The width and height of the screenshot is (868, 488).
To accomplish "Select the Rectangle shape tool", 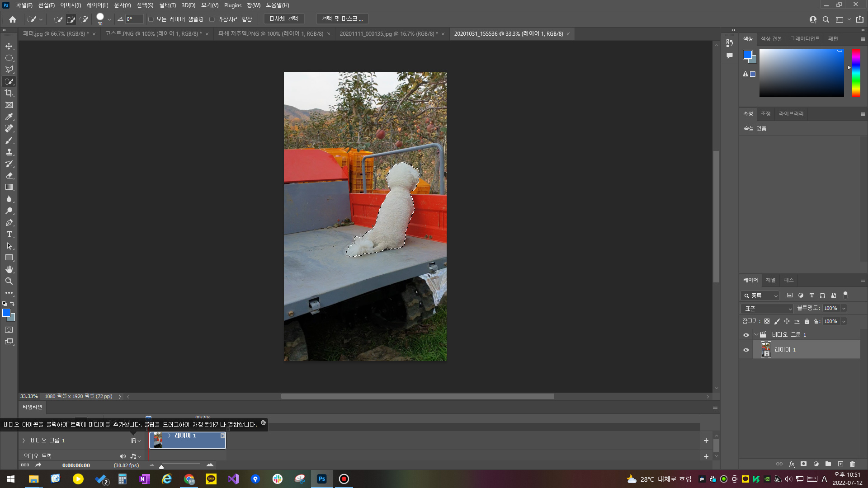I will coord(9,258).
